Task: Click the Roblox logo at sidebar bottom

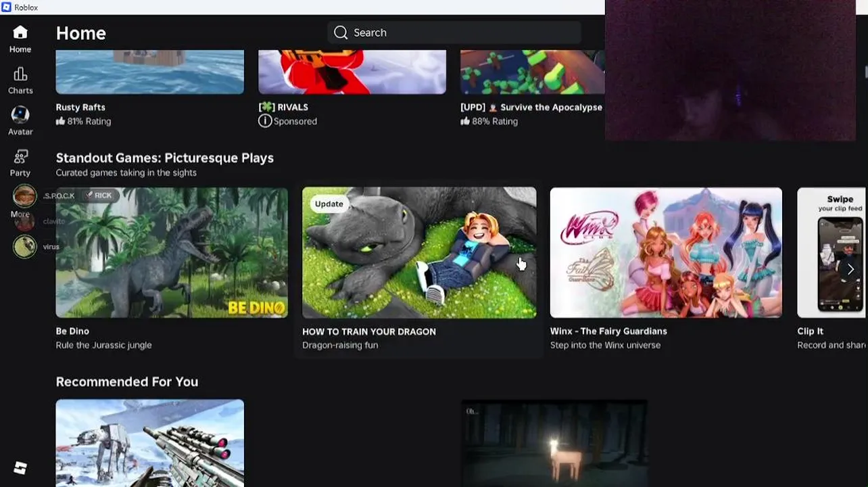Action: coord(20,468)
